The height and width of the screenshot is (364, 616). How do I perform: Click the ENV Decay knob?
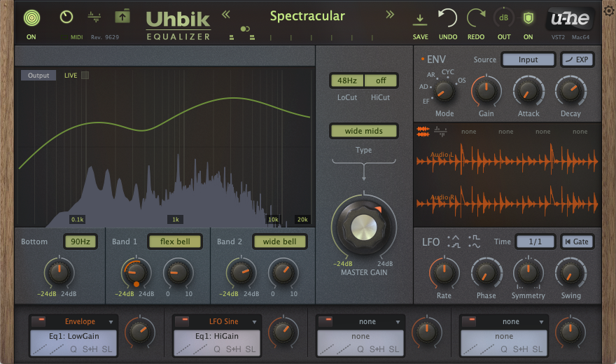pos(570,91)
